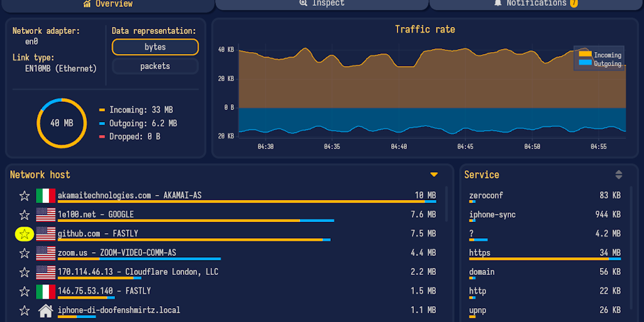Select iphone-sync service row
644x322 pixels.
point(545,216)
